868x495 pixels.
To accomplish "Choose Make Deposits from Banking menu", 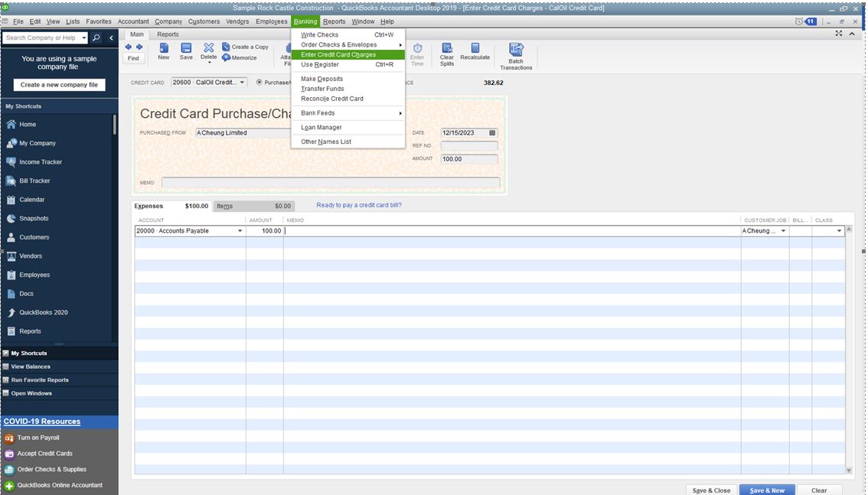I will click(321, 79).
